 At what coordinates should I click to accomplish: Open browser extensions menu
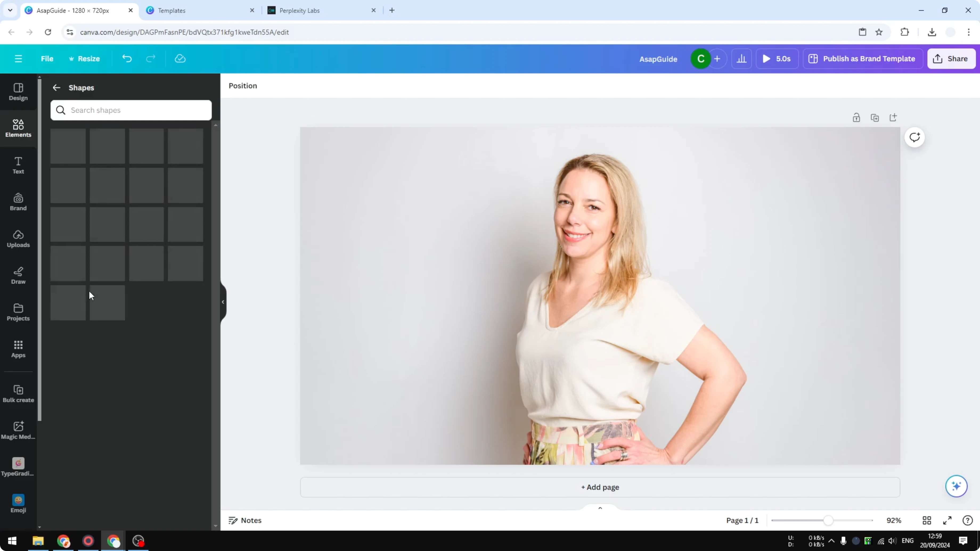[905, 32]
